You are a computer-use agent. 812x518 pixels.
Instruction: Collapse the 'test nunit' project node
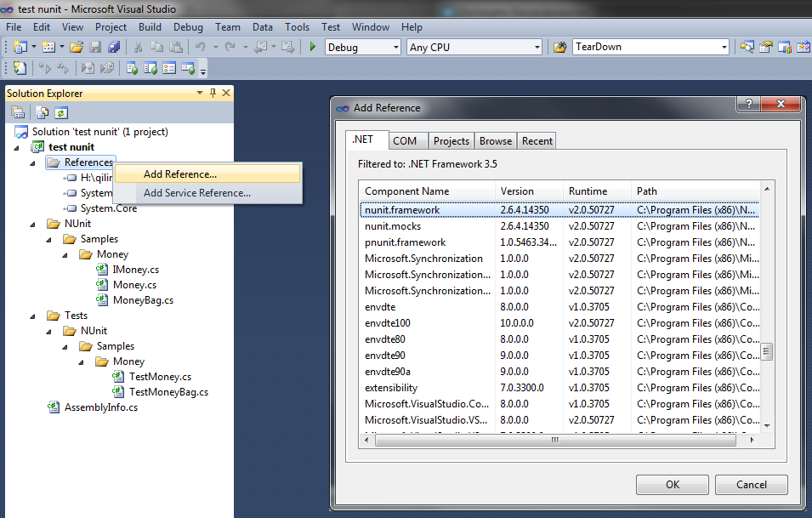click(x=16, y=148)
